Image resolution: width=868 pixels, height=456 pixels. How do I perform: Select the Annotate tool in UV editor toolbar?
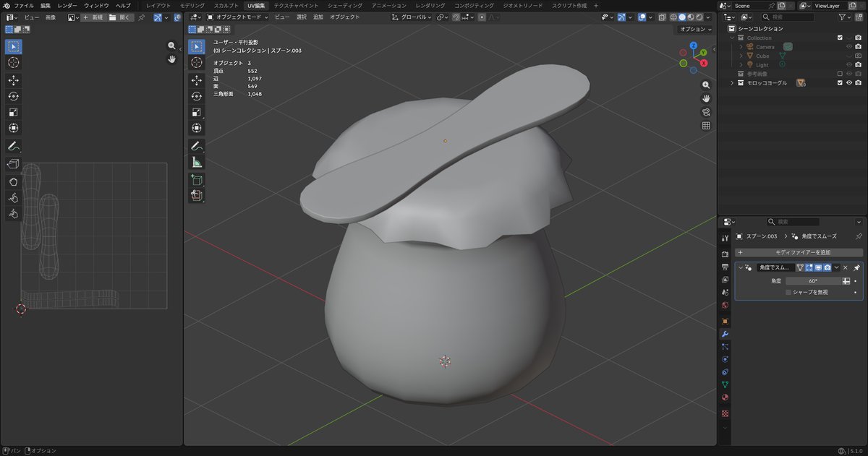pos(14,147)
